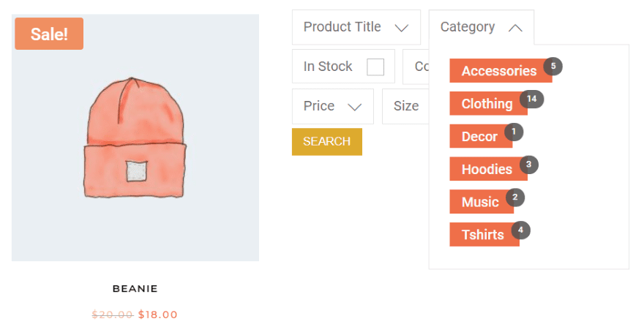Click the count badge on Music
Viewport: 644px width, 327px height.
[x=515, y=197]
